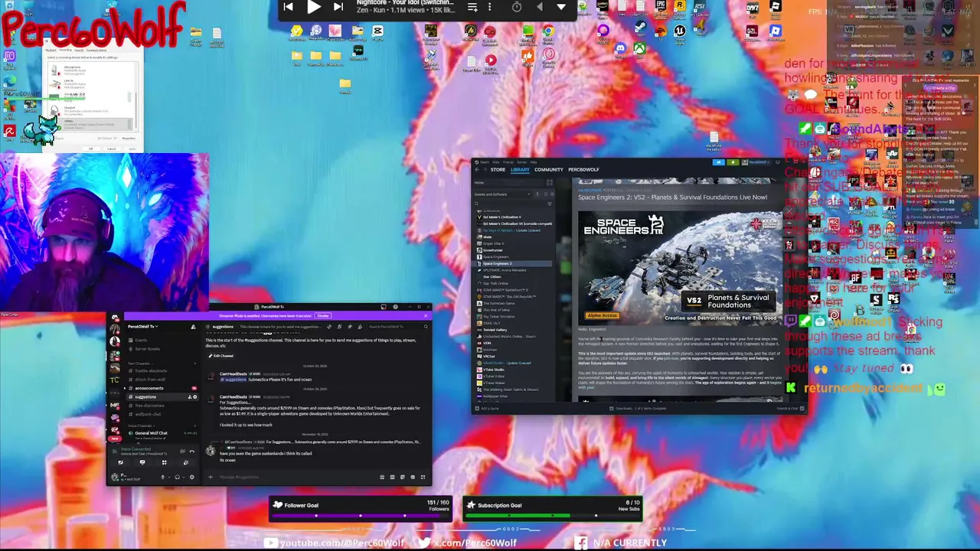Open Discord user settings gear

191,478
